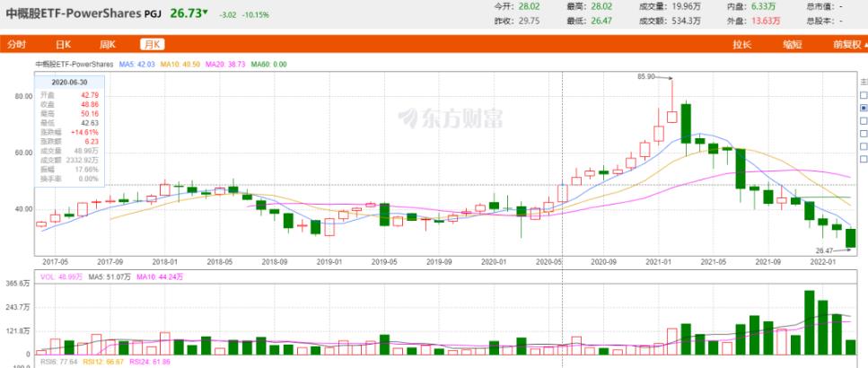The image size is (868, 368).
Task: Click the 2020-06-30 date in the tooltip
Action: pos(68,82)
